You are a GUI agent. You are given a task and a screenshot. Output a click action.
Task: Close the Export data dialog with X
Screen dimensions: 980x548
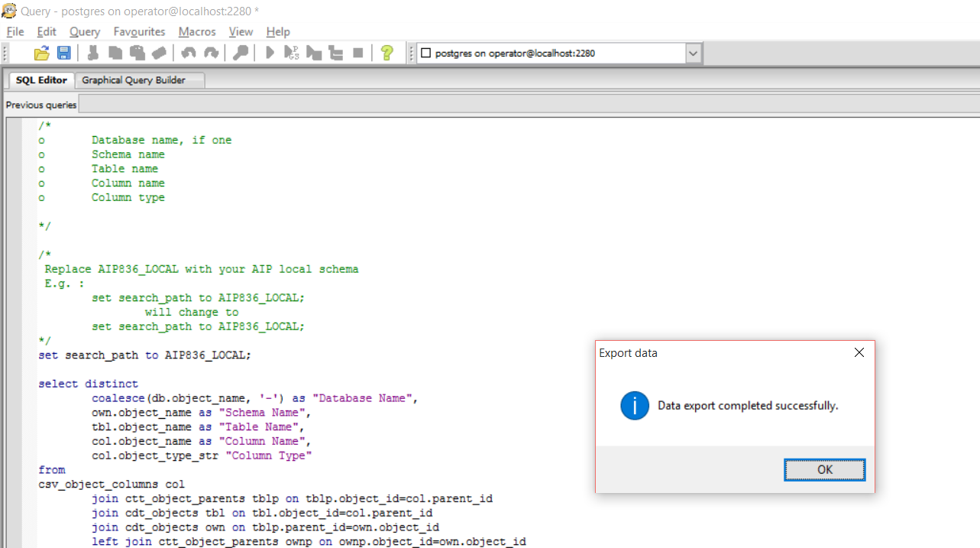[859, 352]
